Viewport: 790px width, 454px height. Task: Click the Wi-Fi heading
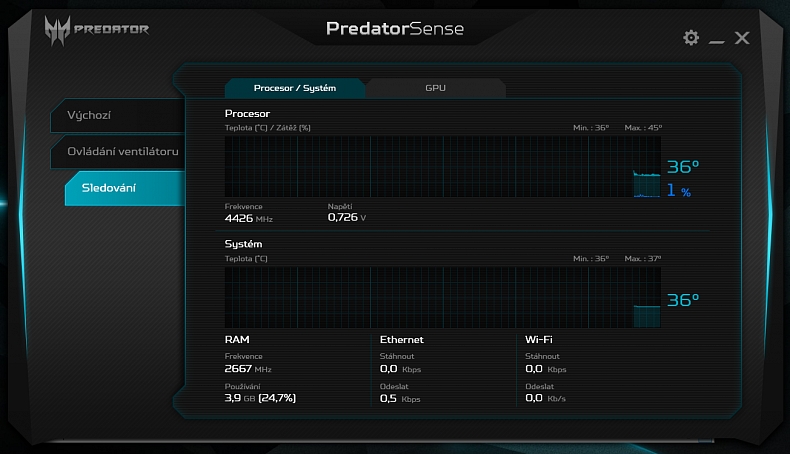(x=539, y=340)
